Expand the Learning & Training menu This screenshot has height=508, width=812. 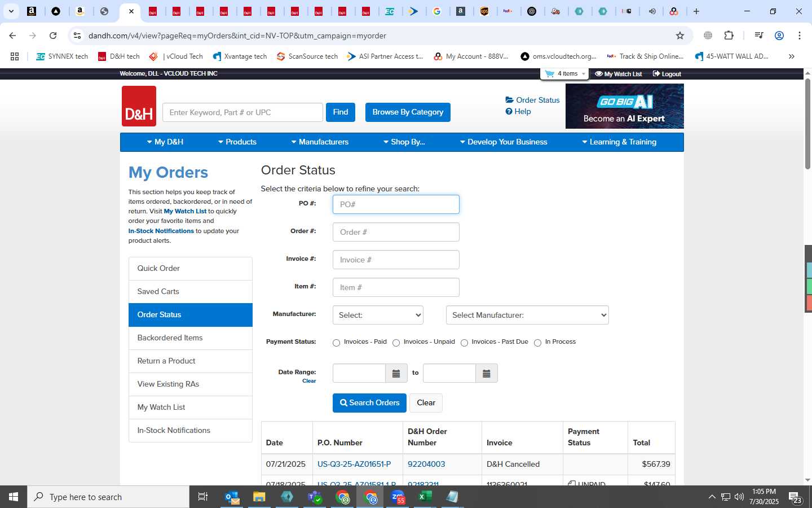pos(619,142)
